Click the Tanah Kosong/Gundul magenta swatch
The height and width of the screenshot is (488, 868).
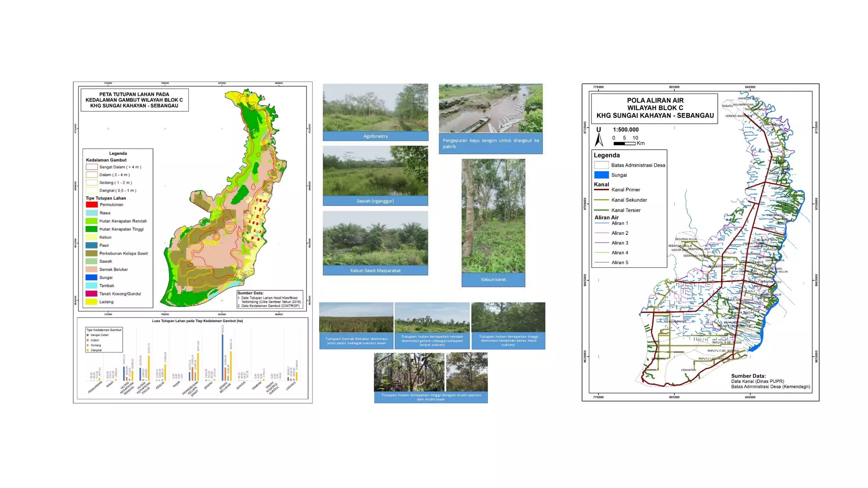[92, 294]
